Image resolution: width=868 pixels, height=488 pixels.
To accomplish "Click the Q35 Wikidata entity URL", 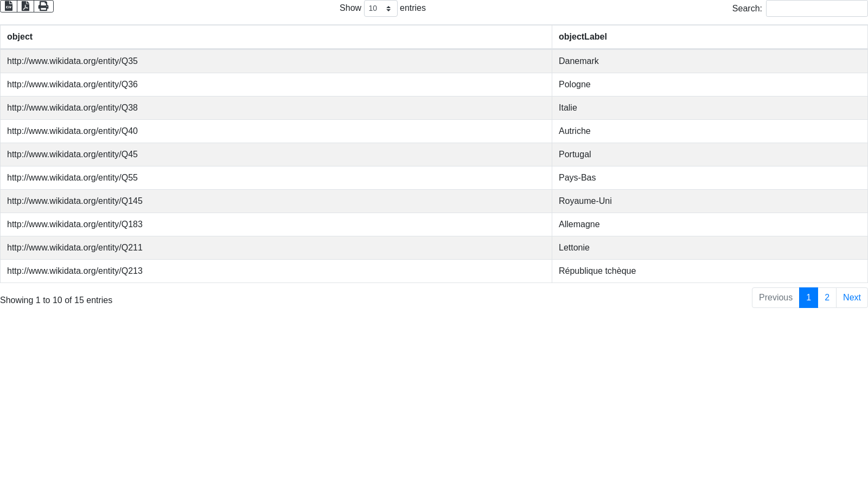I will coord(72,61).
